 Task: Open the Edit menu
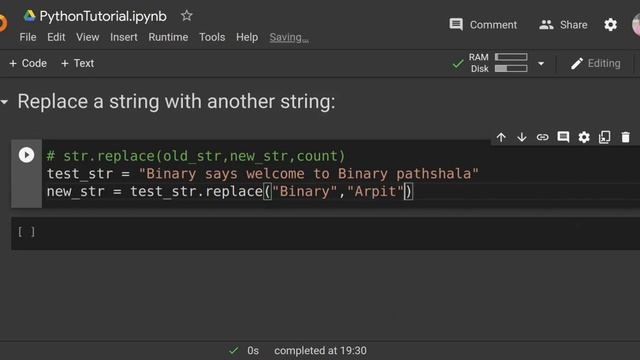pos(56,37)
